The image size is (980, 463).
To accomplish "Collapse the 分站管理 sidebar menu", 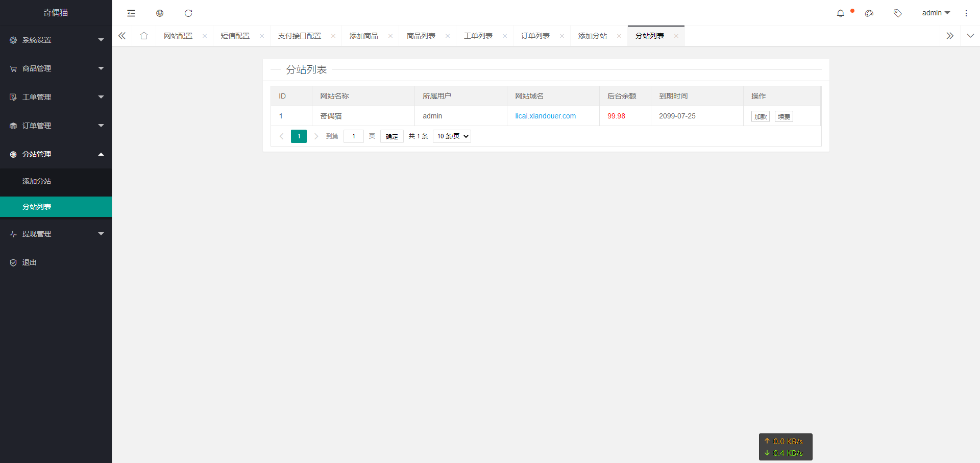I will [x=56, y=154].
